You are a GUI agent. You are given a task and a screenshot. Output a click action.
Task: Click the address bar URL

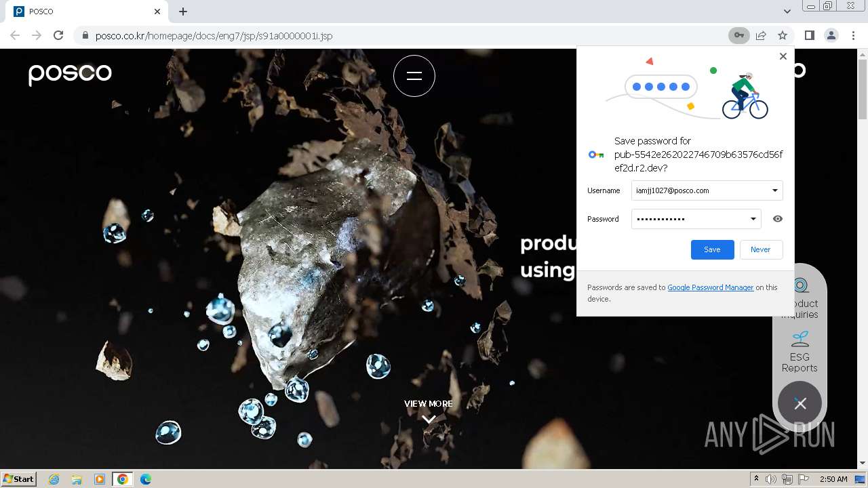214,36
